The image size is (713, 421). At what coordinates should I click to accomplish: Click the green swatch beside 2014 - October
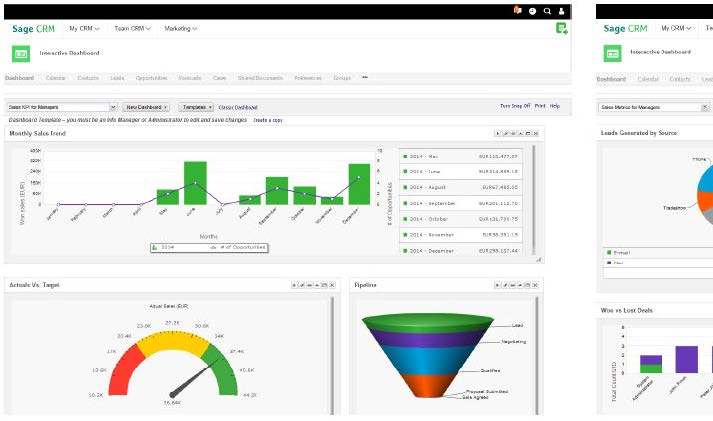point(405,219)
